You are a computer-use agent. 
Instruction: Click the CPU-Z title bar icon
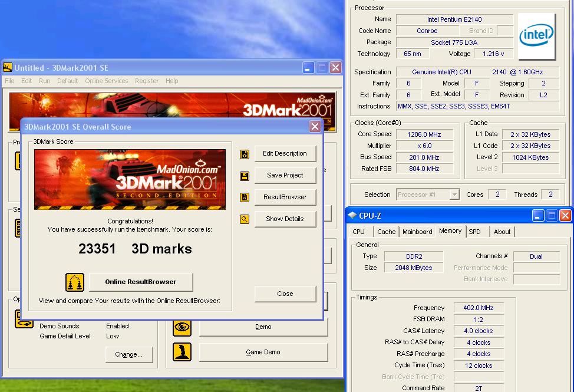[352, 215]
